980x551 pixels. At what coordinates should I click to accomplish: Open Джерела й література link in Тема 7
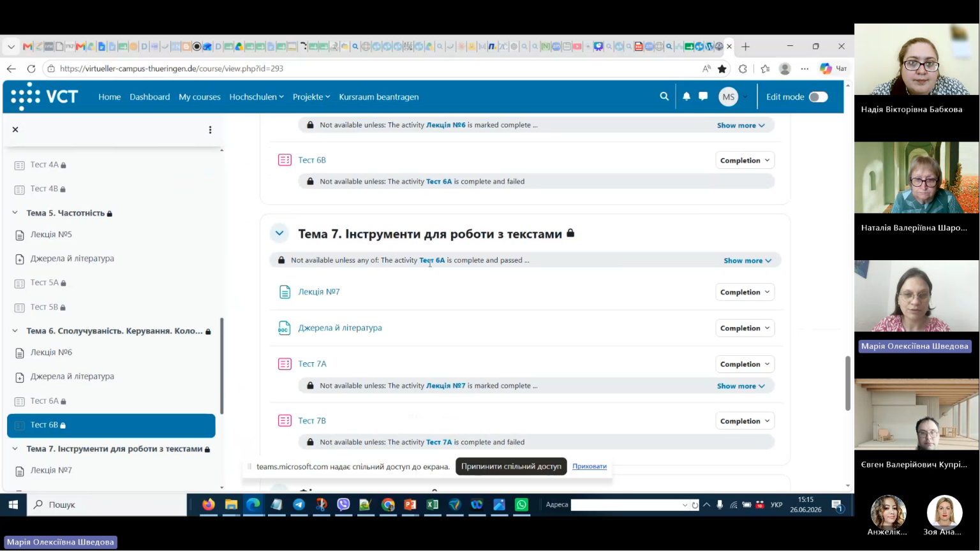(x=340, y=328)
